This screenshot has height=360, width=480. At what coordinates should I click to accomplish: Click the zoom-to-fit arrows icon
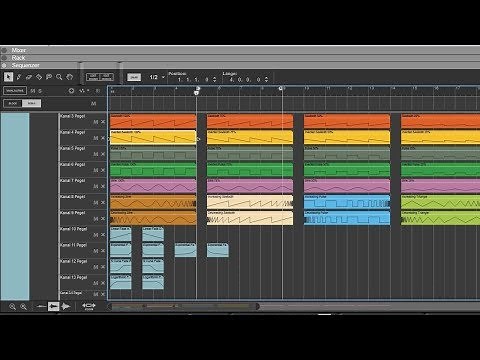pyautogui.click(x=89, y=306)
